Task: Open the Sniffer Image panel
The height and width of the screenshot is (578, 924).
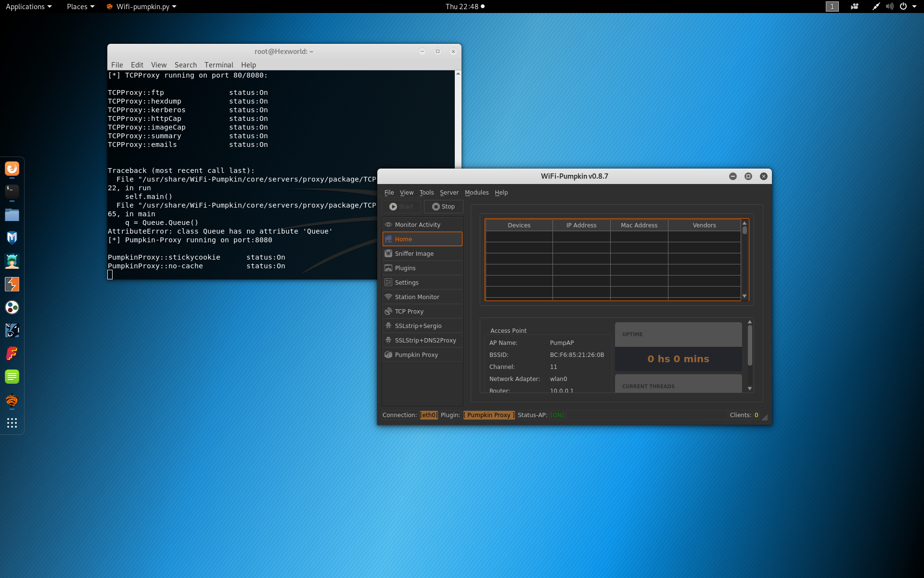Action: 414,253
